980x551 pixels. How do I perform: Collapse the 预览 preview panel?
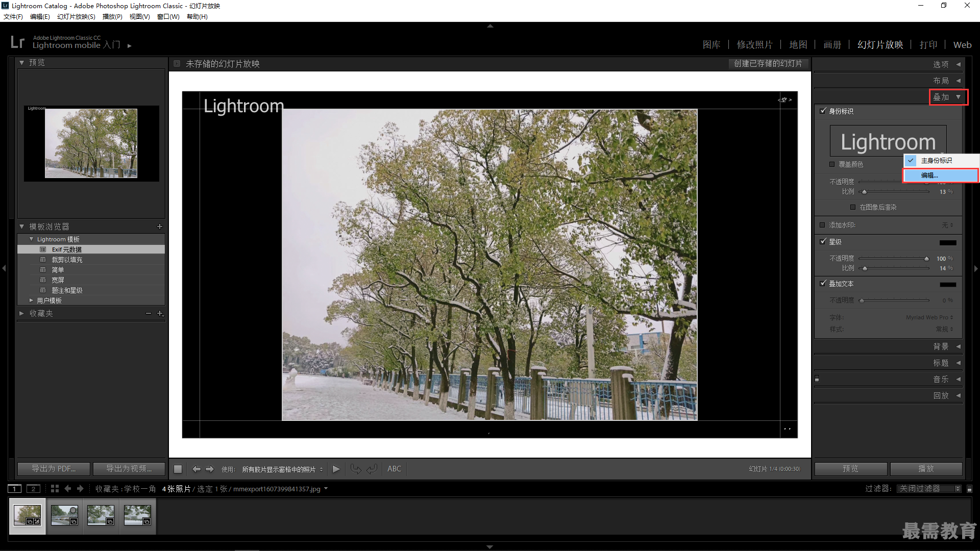point(21,63)
